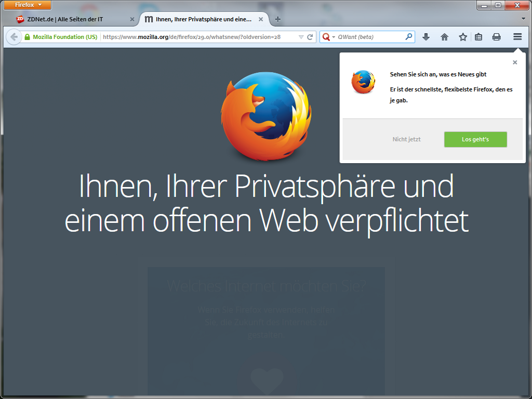Close the 'Ihnen, Ihrer Privatsphäre' tab

(x=261, y=19)
